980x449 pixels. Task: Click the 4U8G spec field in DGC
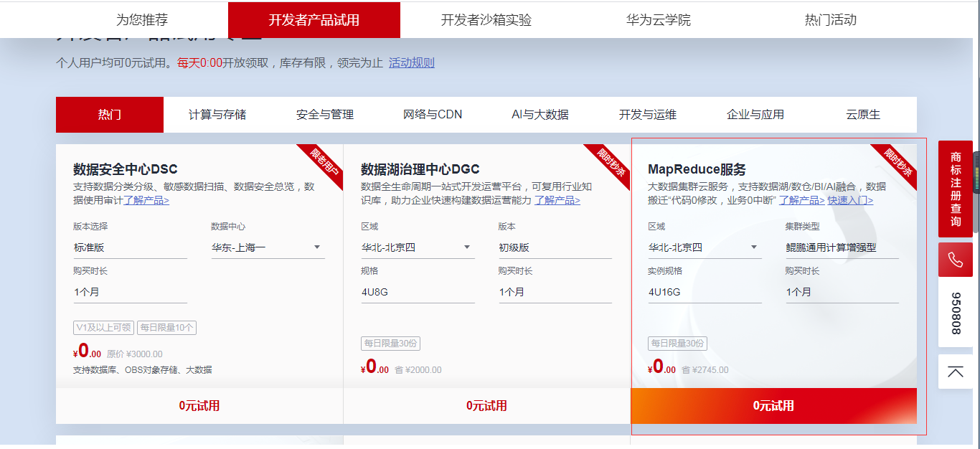click(418, 292)
